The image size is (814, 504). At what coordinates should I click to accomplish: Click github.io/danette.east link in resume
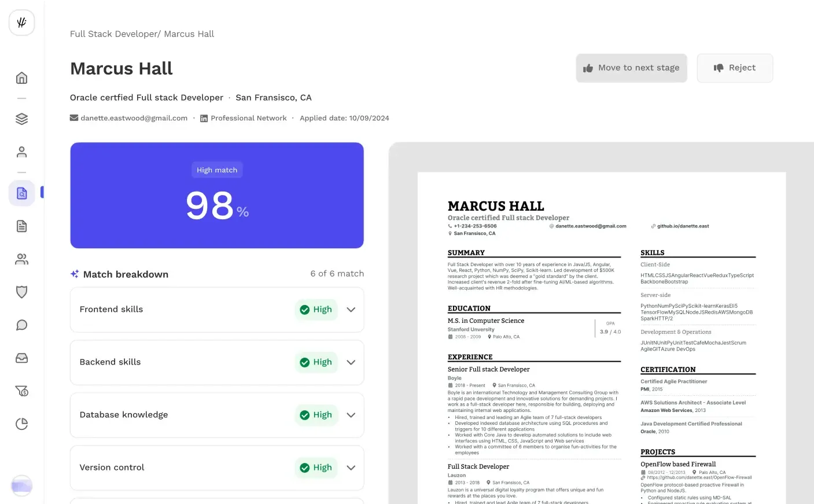click(x=683, y=226)
